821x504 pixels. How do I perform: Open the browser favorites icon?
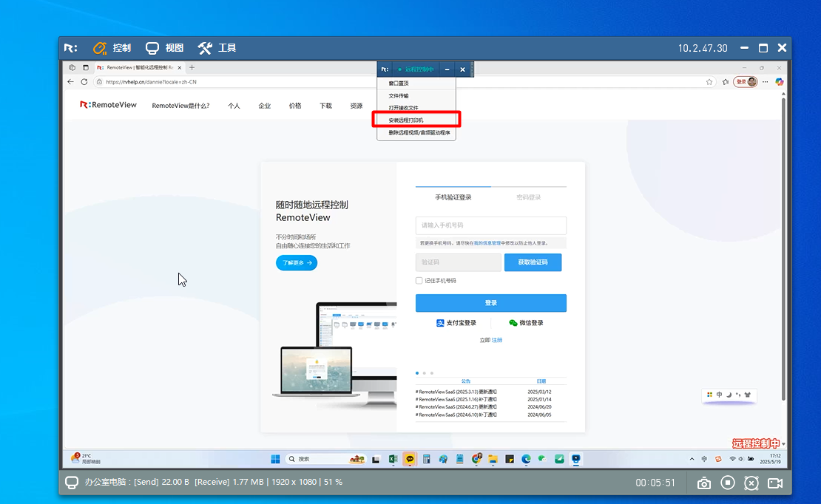725,81
